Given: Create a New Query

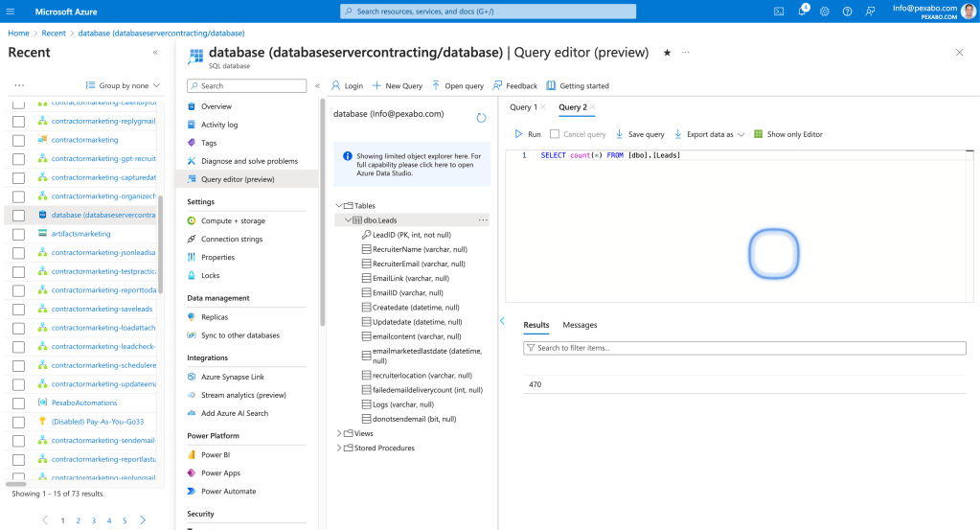Looking at the screenshot, I should [x=398, y=85].
